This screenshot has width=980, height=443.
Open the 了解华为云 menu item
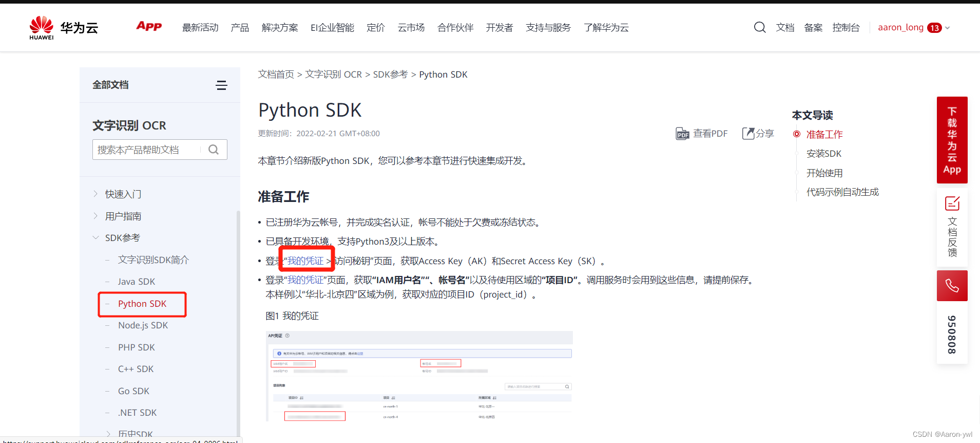[x=606, y=28]
